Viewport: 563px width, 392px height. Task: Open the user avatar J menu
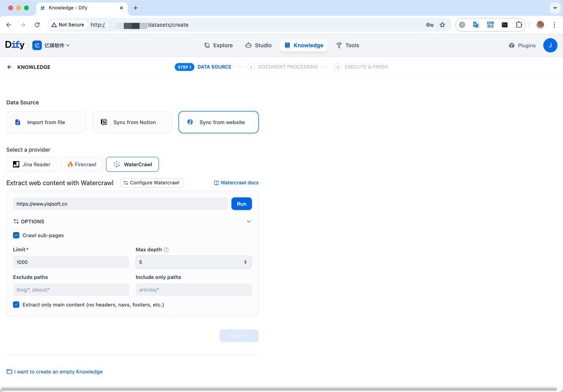pyautogui.click(x=550, y=45)
